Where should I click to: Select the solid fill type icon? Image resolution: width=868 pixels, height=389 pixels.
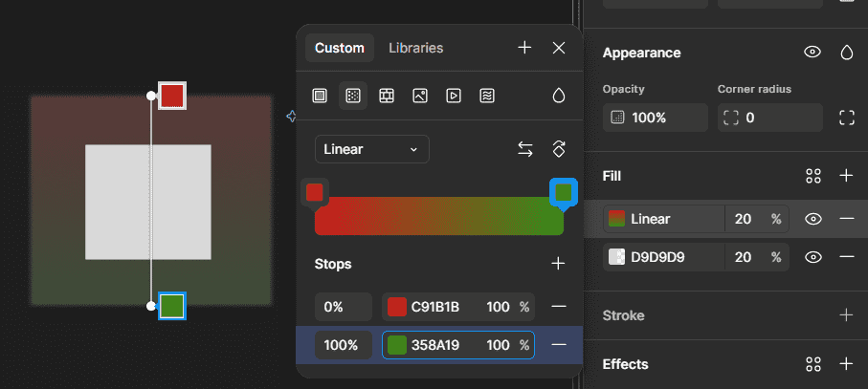[320, 96]
